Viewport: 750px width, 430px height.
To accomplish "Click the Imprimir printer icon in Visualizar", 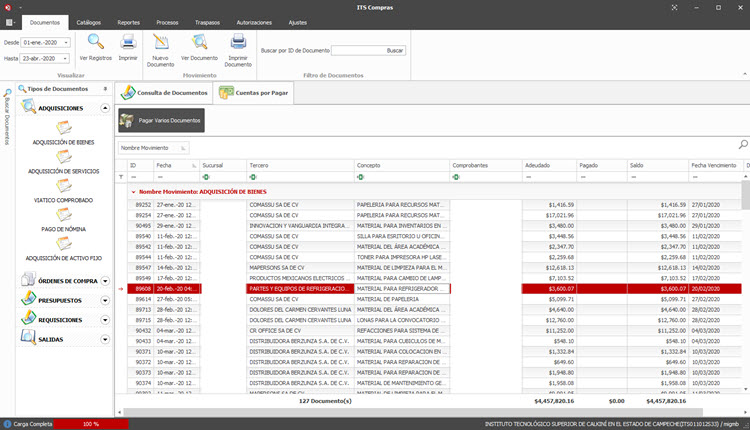I will [128, 42].
